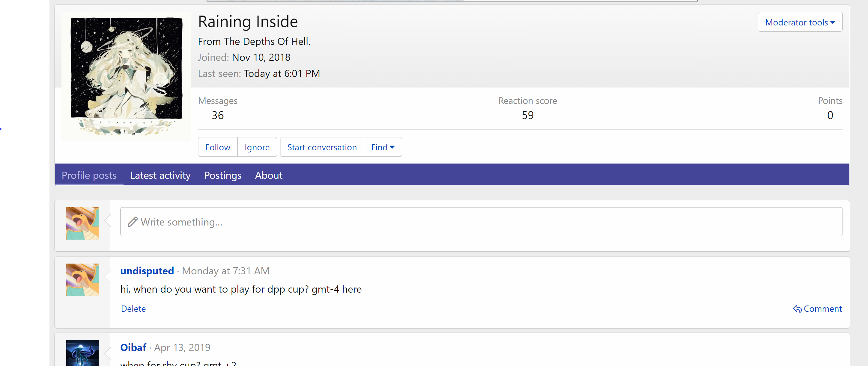The width and height of the screenshot is (868, 366).
Task: Select the Profile posts tab
Action: tap(89, 175)
